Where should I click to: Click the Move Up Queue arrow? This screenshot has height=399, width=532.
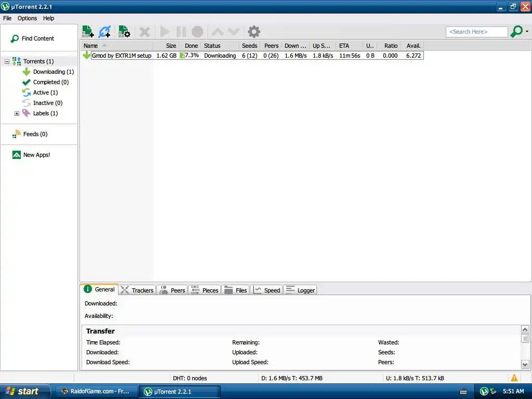218,32
